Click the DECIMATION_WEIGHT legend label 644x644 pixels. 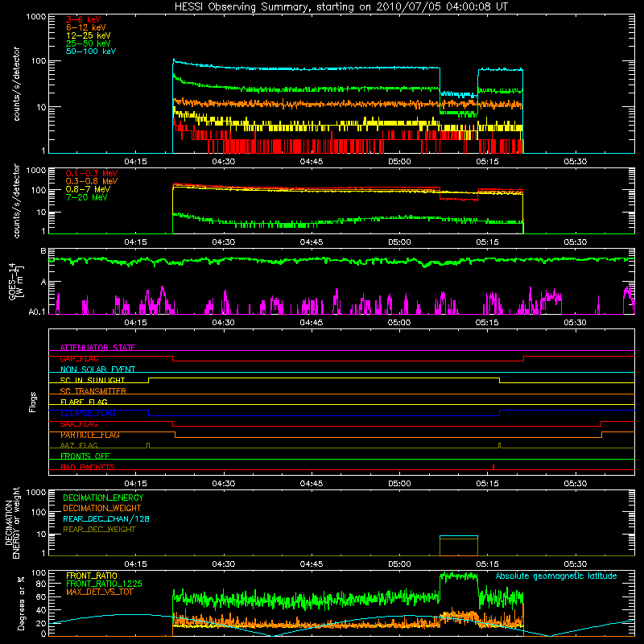point(102,508)
